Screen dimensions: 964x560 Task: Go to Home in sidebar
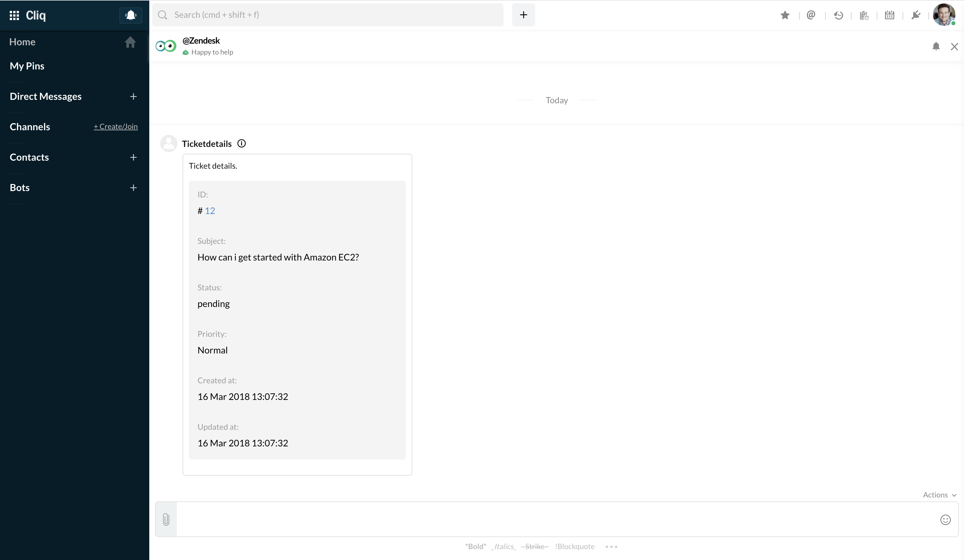(23, 42)
